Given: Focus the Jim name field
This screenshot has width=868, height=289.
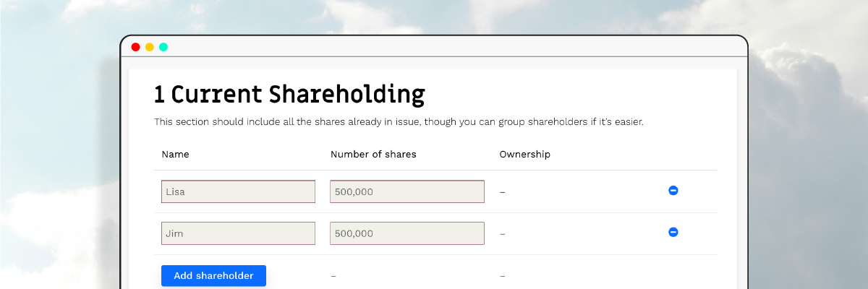Looking at the screenshot, I should pyautogui.click(x=238, y=233).
